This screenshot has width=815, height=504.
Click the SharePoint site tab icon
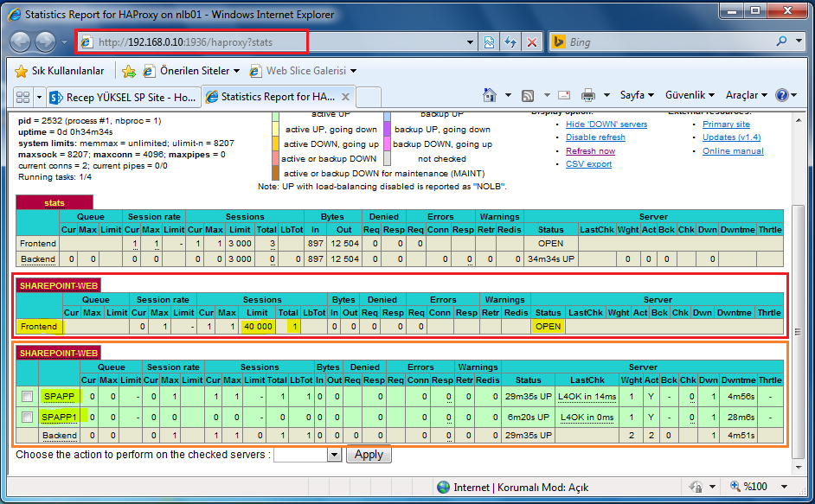(x=55, y=97)
